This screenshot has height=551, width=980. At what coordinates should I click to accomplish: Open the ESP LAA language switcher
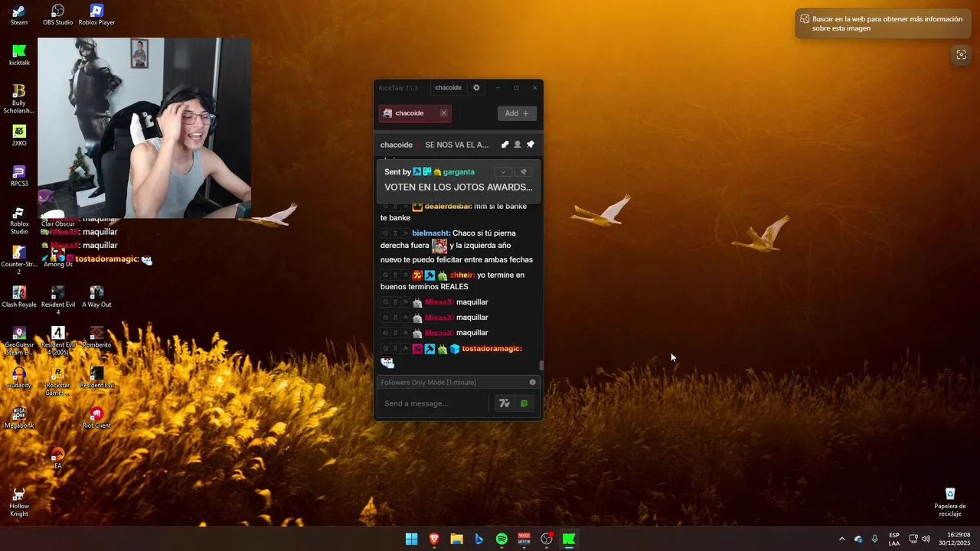point(894,539)
